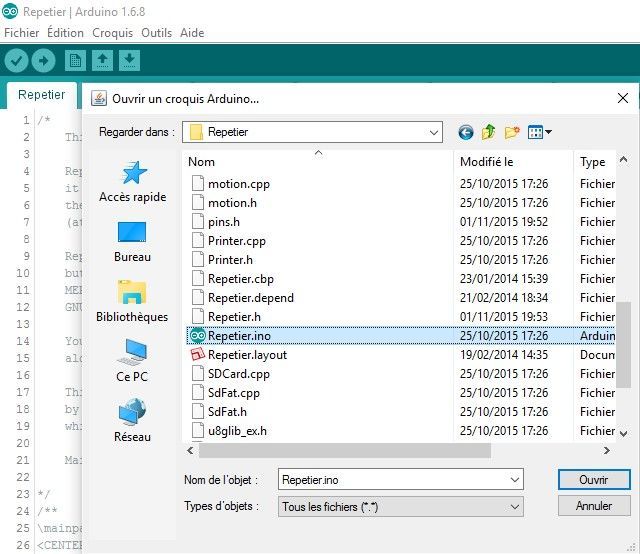The width and height of the screenshot is (640, 554).
Task: Sort by the Type column header
Action: pyautogui.click(x=594, y=162)
